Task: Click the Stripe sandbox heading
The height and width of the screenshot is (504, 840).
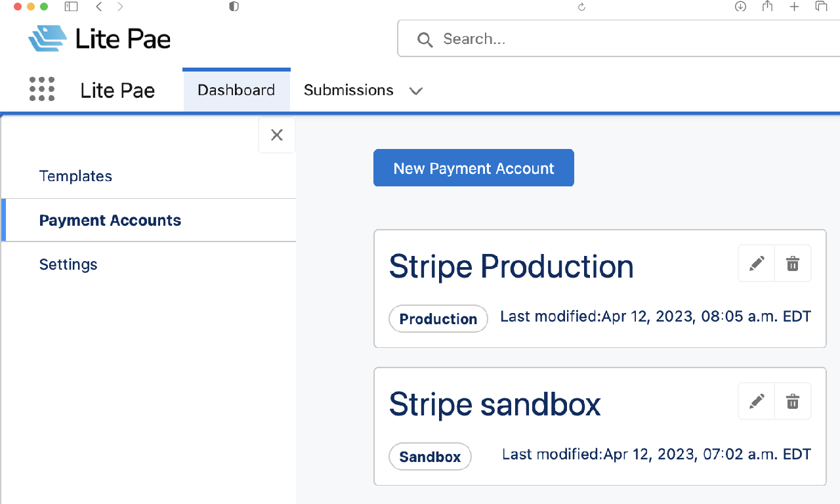Action: click(495, 404)
